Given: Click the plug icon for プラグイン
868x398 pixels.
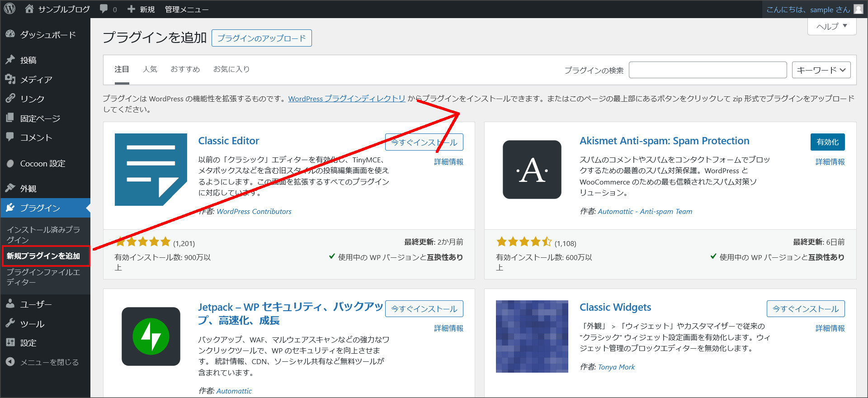Looking at the screenshot, I should click(10, 208).
